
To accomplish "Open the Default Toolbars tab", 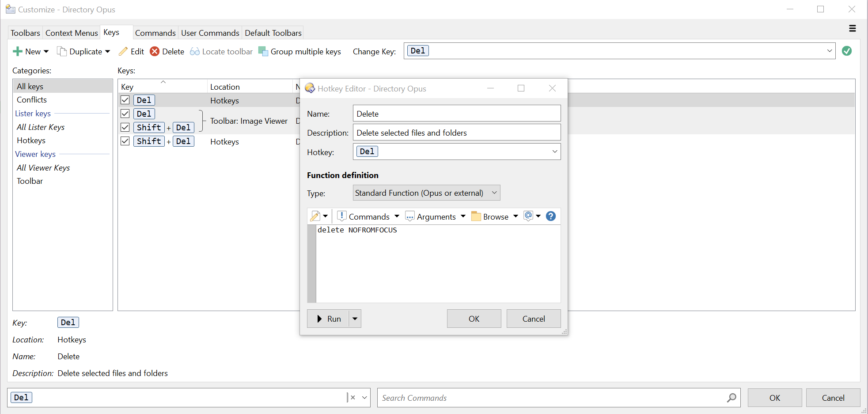I will [273, 33].
